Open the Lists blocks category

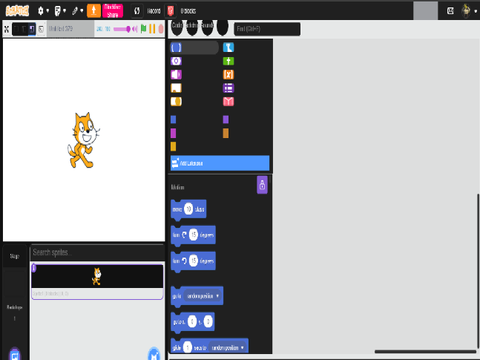228,88
